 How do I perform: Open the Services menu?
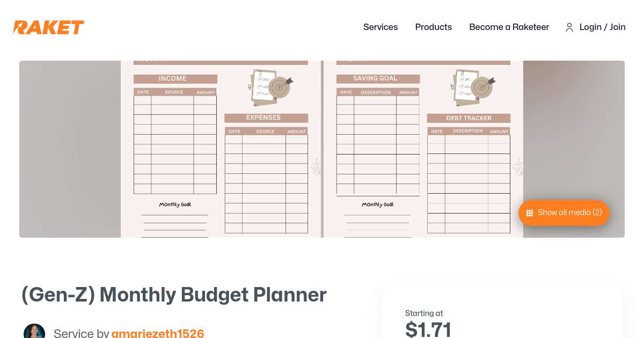tap(380, 27)
